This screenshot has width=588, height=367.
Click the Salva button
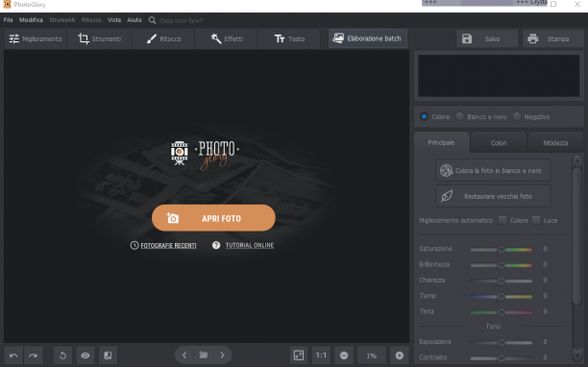pos(487,38)
